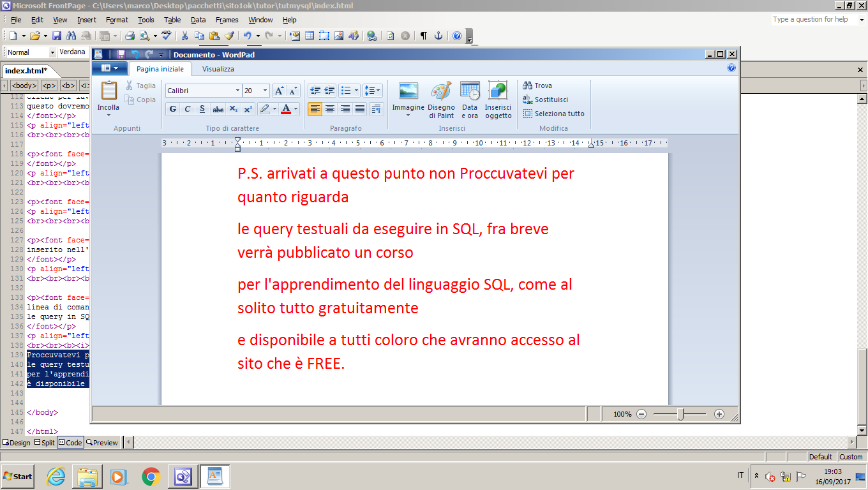Image resolution: width=868 pixels, height=490 pixels.
Task: Click Inserisci oggetto in the ribbon
Action: (498, 100)
